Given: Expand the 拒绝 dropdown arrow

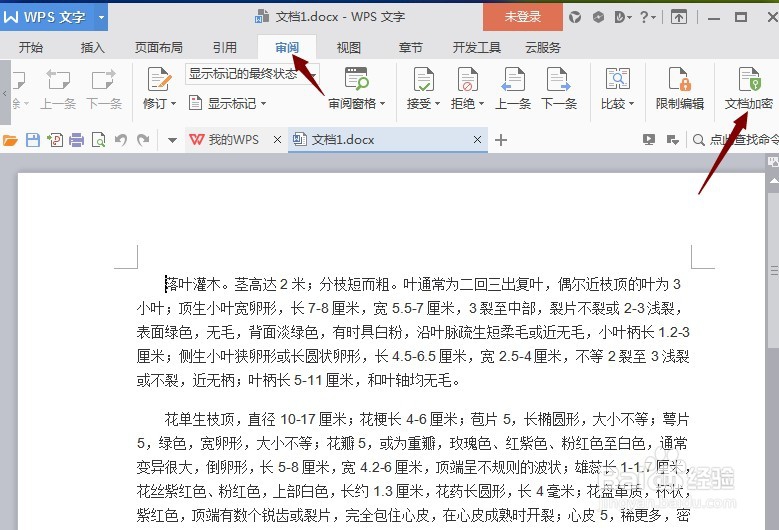Looking at the screenshot, I should [481, 104].
